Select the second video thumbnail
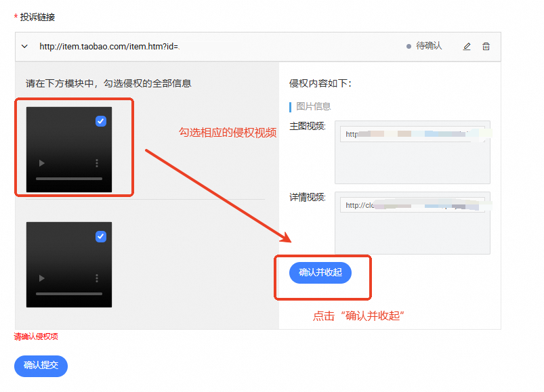 tap(69, 265)
